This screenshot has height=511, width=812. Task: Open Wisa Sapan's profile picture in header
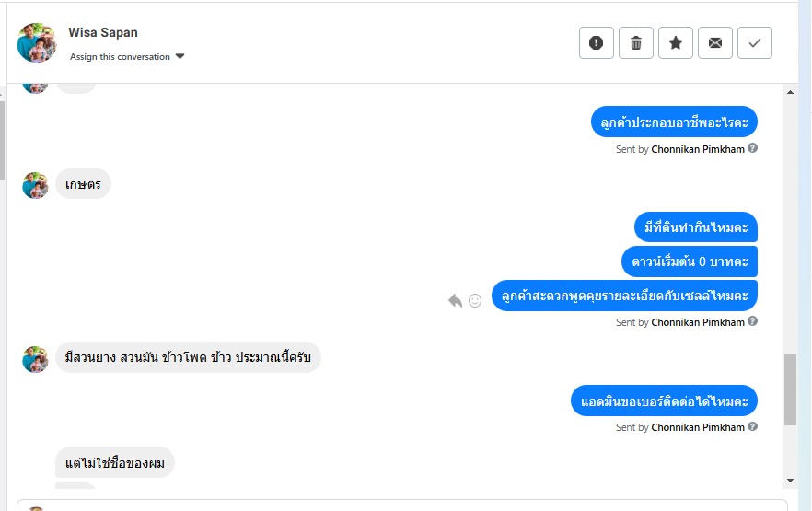tap(37, 42)
